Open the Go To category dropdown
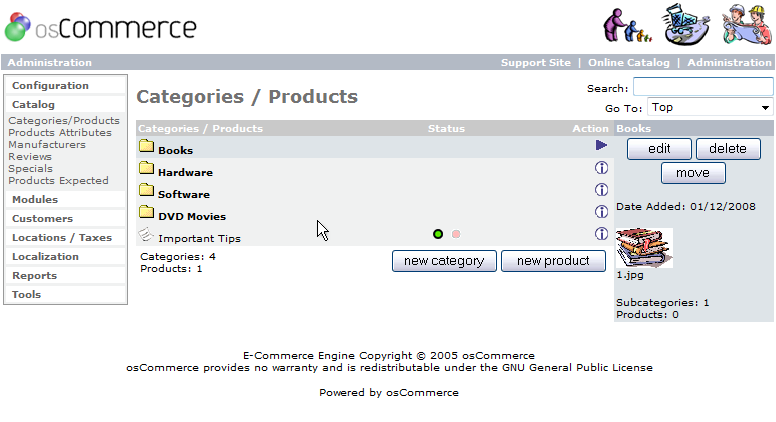Image resolution: width=776 pixels, height=422 pixels. (x=710, y=107)
